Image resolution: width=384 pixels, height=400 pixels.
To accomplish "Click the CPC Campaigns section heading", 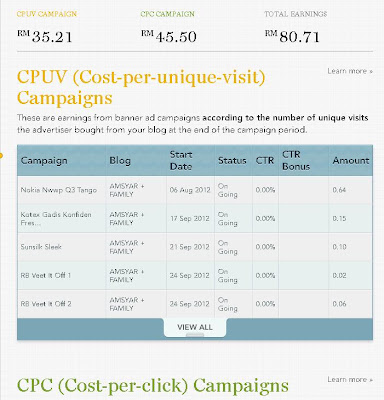I will (x=153, y=386).
